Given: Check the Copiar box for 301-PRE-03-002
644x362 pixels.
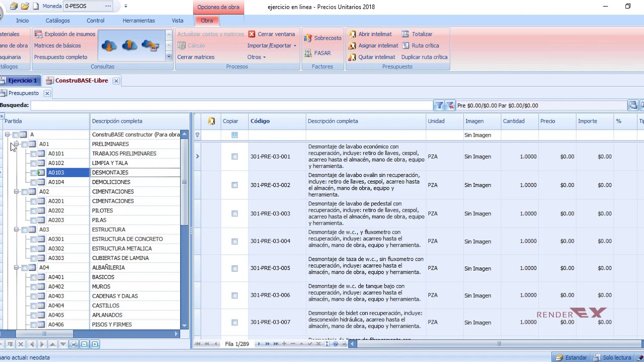Looking at the screenshot, I should [x=234, y=185].
